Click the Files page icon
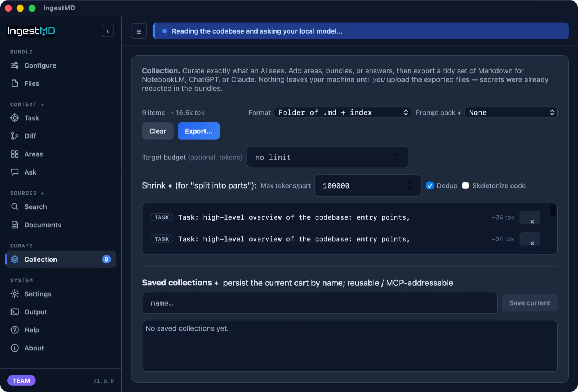Viewport: 578px width, 392px height. [15, 83]
